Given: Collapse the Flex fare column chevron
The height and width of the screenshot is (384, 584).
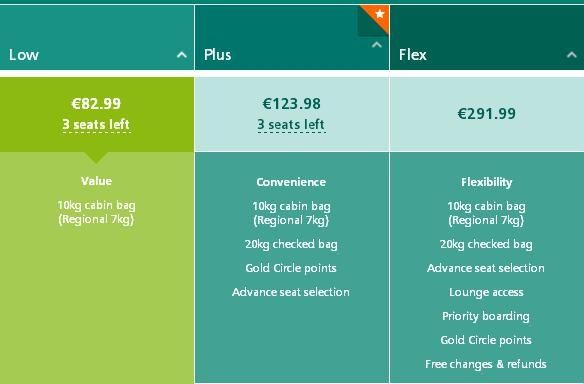Looking at the screenshot, I should pos(572,55).
